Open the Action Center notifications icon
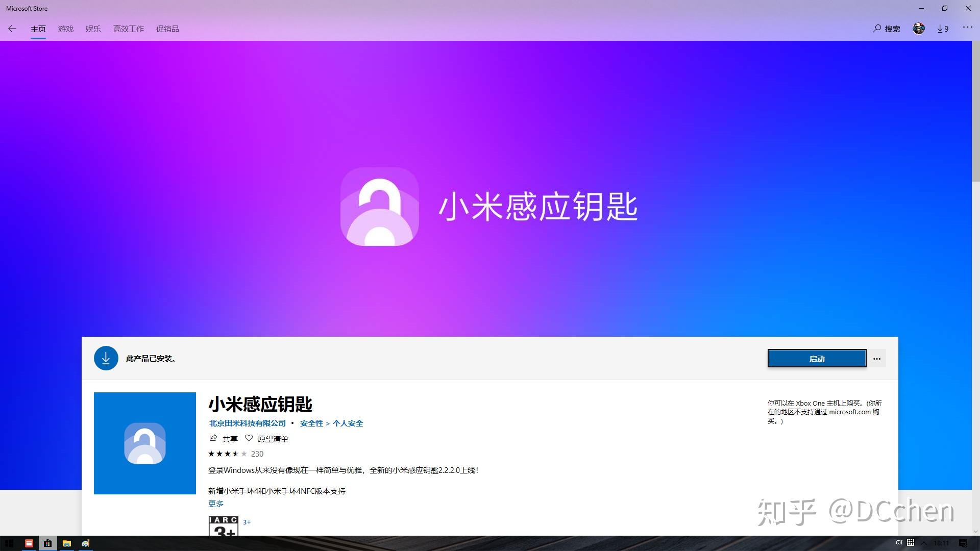The image size is (980, 551). click(963, 543)
